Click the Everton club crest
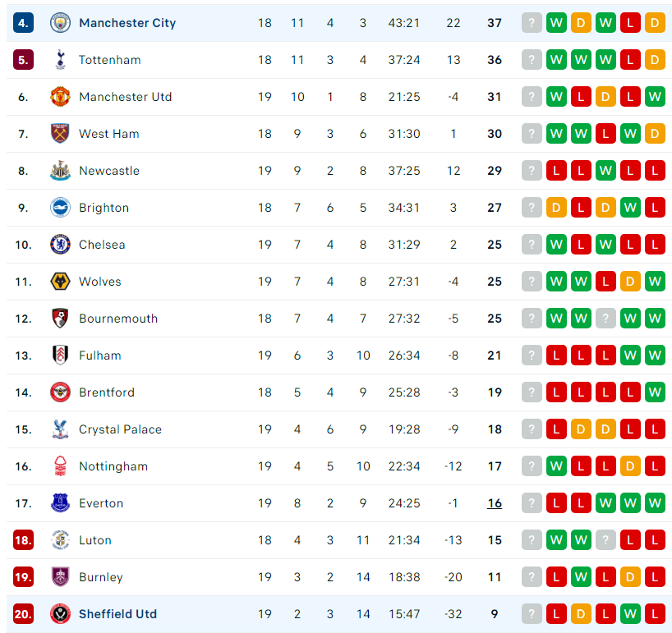This screenshot has width=672, height=633. click(x=60, y=503)
